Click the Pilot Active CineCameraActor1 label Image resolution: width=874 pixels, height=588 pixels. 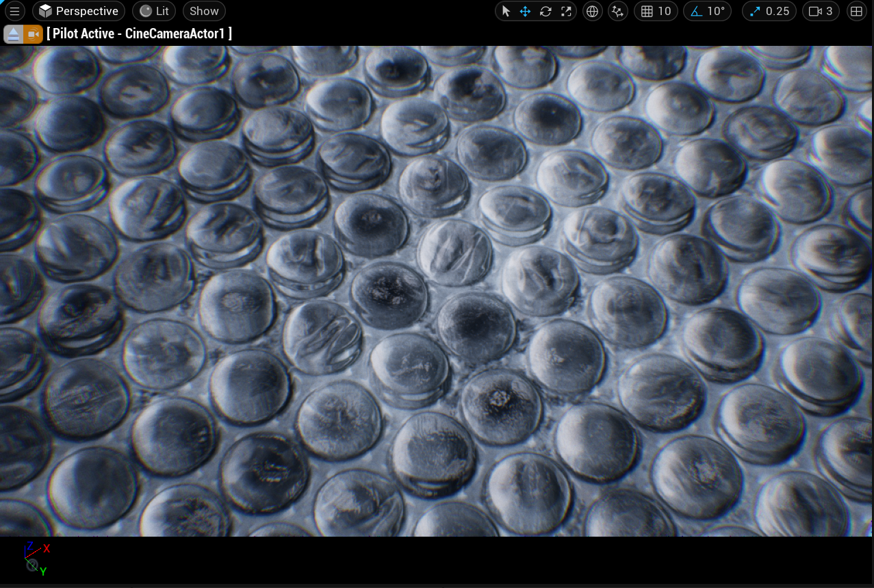pos(140,33)
